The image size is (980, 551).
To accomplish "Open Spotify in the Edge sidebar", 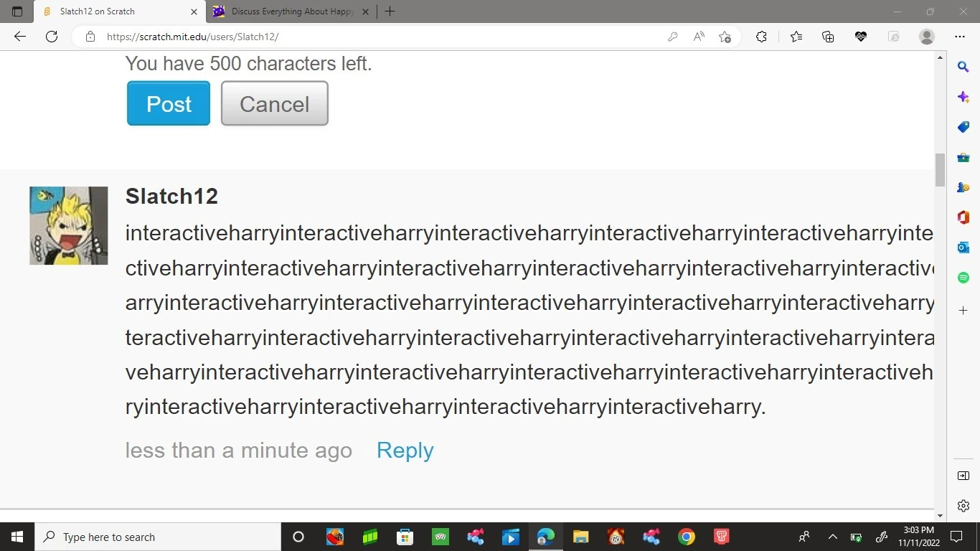I will tap(963, 277).
